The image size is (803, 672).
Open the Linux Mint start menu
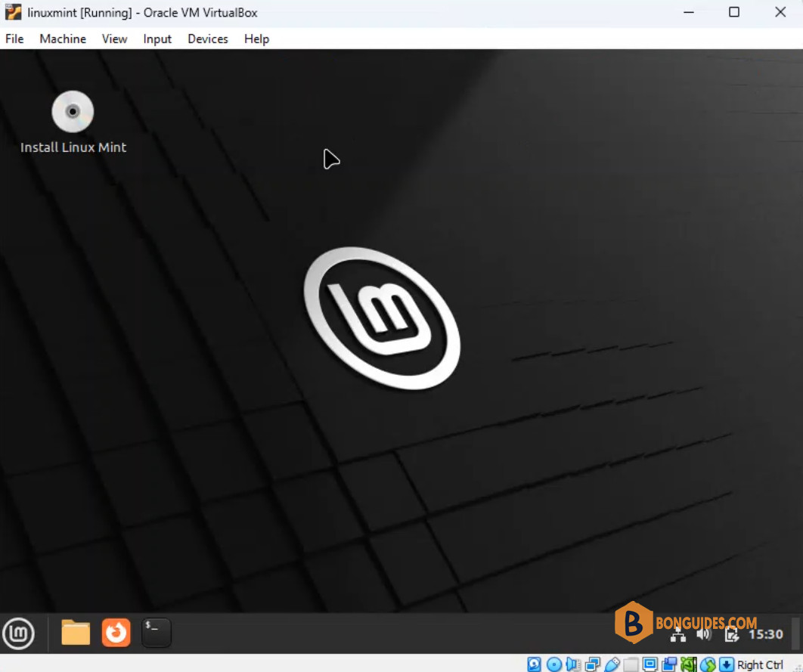coord(18,633)
